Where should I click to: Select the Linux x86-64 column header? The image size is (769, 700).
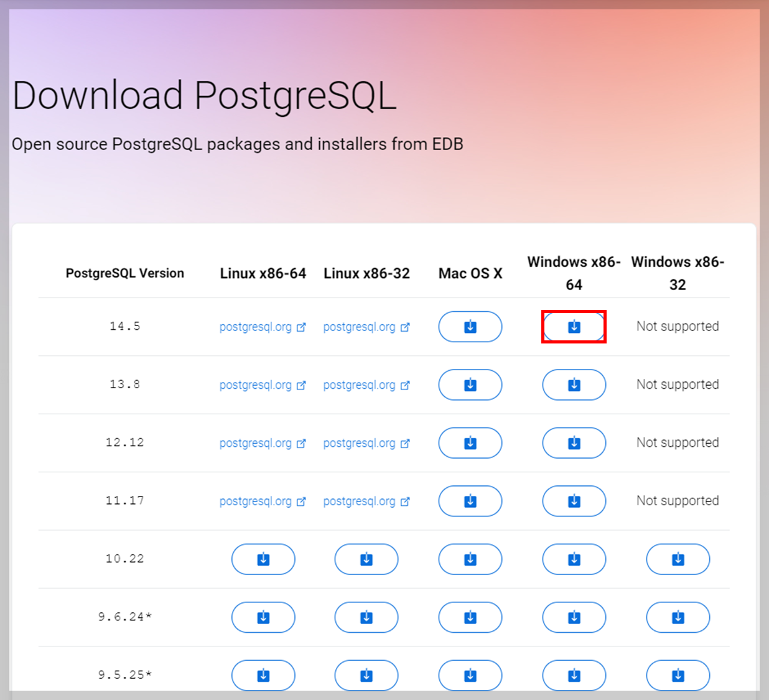coord(263,273)
